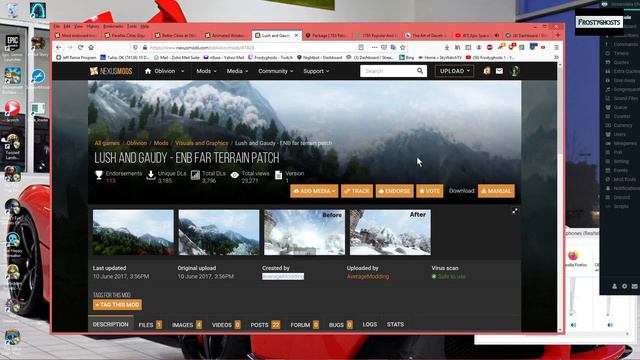Close the Lush and Gaudy tab
The width and height of the screenshot is (640, 360).
pyautogui.click(x=296, y=36)
